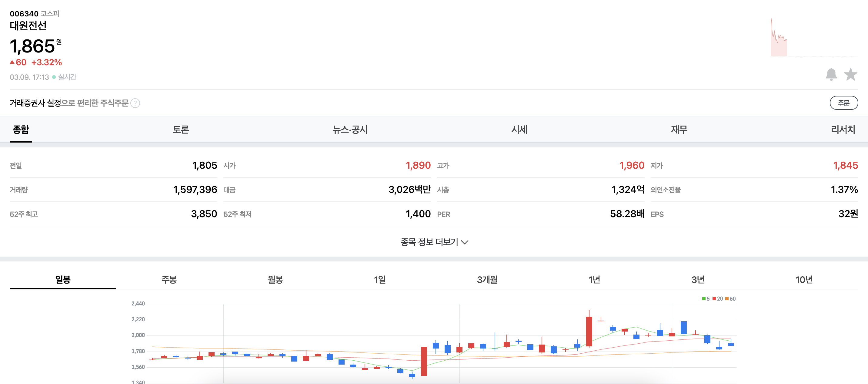Click the 실시간 status indicator
Viewport: 868px width, 384px height.
(x=64, y=77)
